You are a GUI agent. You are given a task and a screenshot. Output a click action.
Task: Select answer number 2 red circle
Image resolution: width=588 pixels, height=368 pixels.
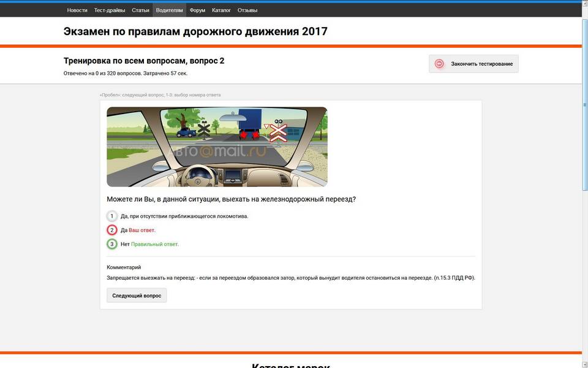112,230
